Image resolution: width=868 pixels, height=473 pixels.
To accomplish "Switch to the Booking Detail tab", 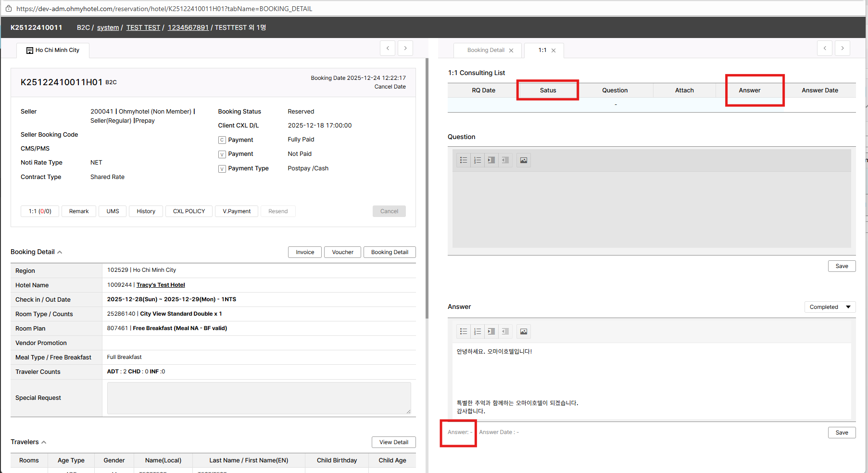I will (485, 50).
